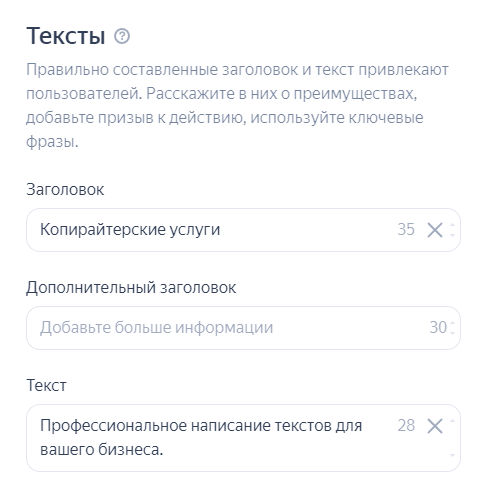This screenshot has width=491, height=493.
Task: Click the Текст field label
Action: tap(46, 385)
